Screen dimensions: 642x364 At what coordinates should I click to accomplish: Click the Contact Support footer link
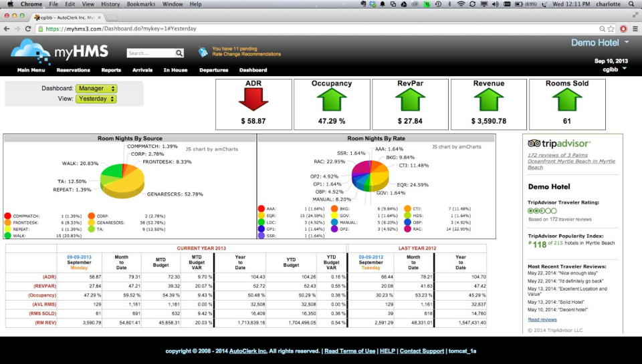click(422, 351)
